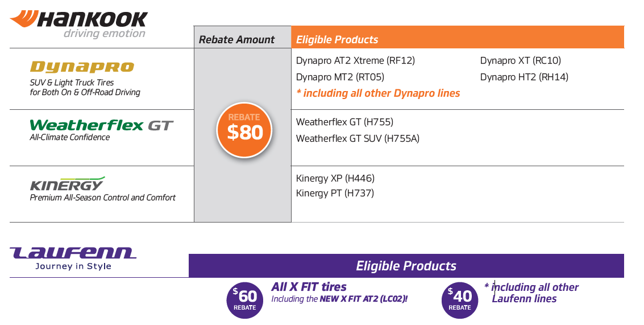Click the purple Eligible Products banner
644x325 pixels.
406,266
